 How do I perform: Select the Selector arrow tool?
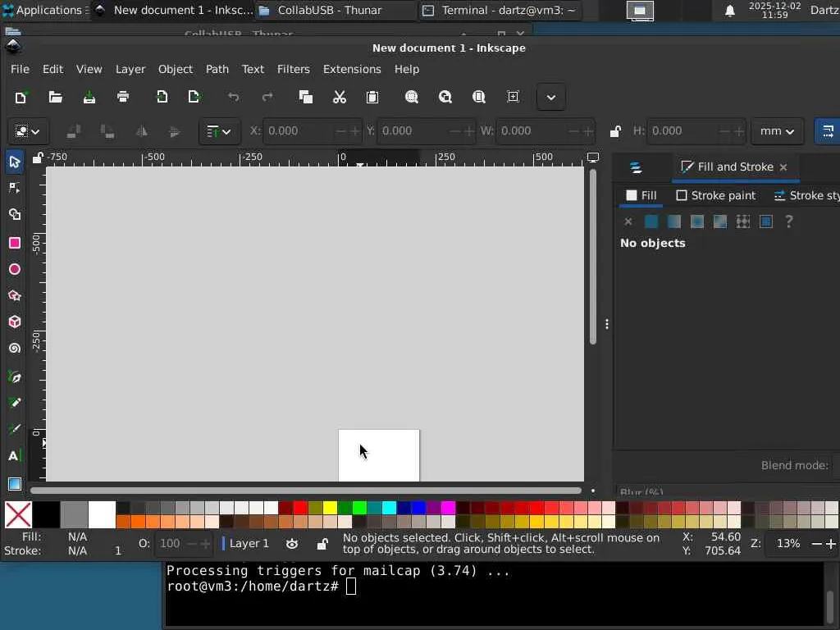15,162
